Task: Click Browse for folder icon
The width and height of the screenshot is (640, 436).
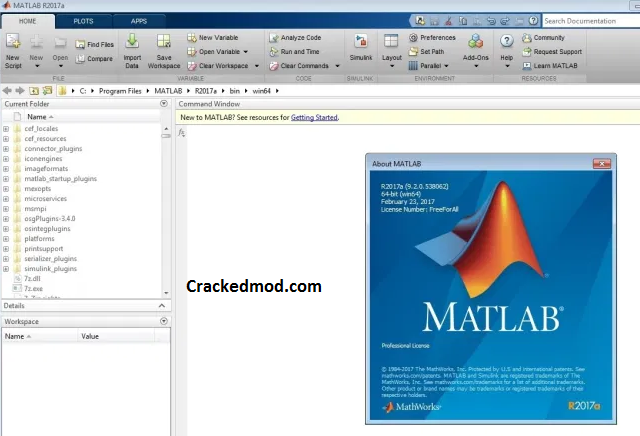Action: click(47, 91)
